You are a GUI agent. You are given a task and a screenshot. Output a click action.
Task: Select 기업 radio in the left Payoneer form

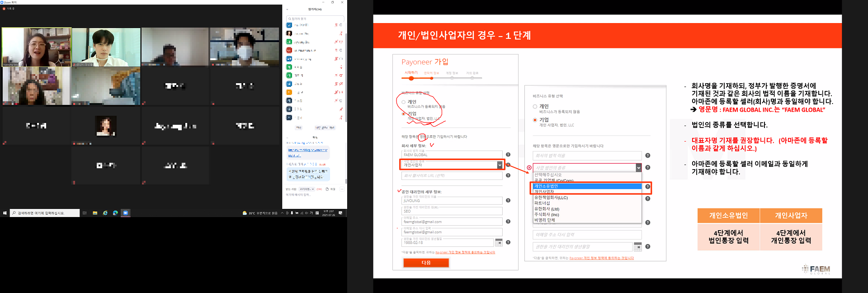pos(404,114)
